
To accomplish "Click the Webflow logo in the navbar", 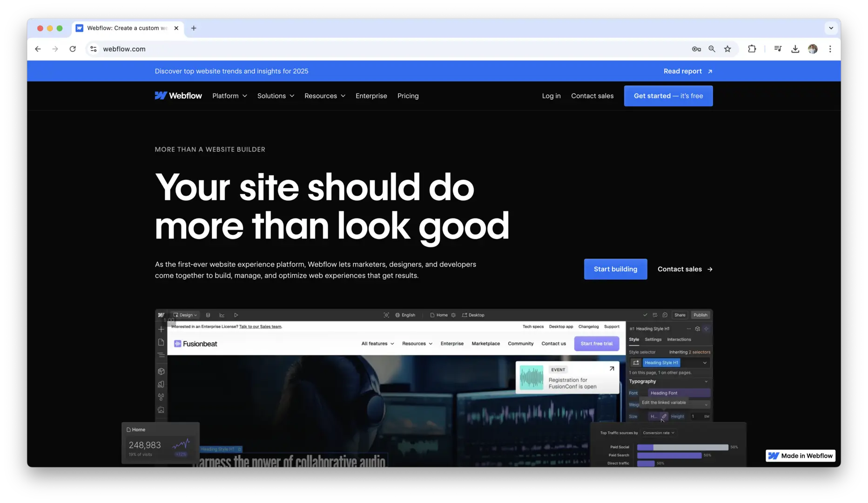I will click(x=178, y=96).
